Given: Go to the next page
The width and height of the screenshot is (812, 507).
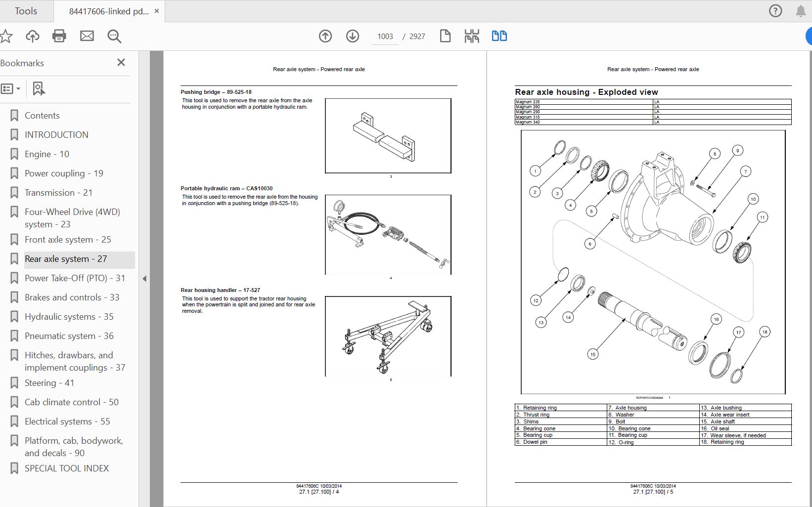Looking at the screenshot, I should [x=353, y=36].
